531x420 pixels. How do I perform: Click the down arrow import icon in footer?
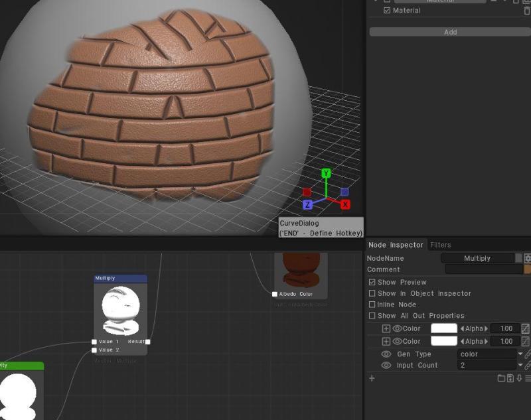click(x=519, y=378)
